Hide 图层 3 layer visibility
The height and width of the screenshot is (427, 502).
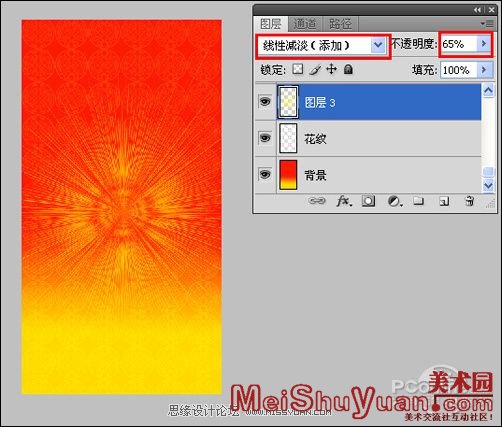[x=265, y=101]
